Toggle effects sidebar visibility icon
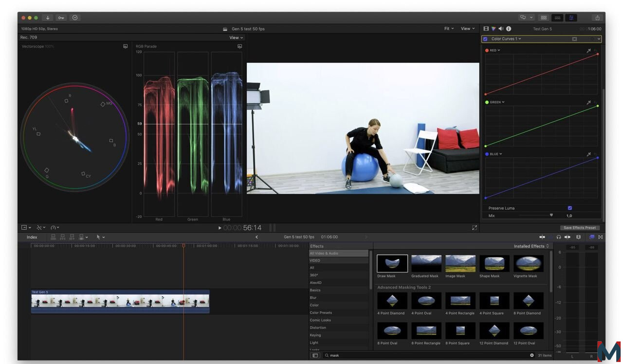The height and width of the screenshot is (364, 623). [315, 355]
